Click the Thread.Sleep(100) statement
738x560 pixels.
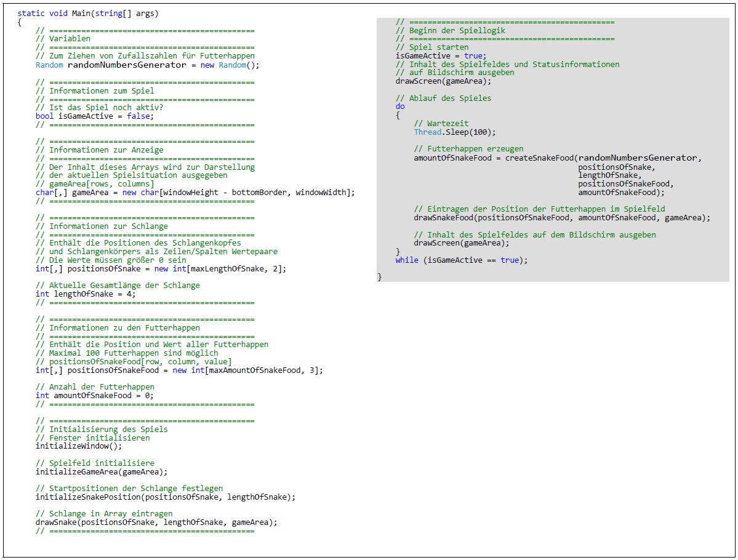pyautogui.click(x=454, y=132)
